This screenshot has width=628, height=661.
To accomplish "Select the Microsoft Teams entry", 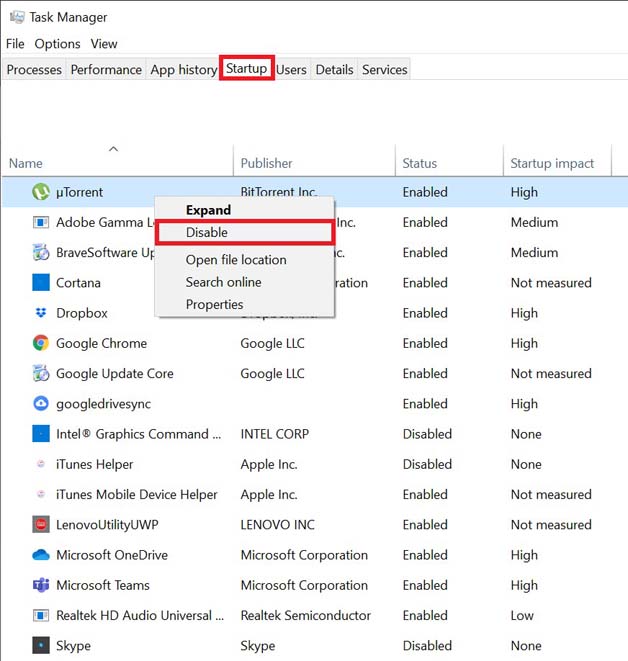I will click(x=103, y=586).
